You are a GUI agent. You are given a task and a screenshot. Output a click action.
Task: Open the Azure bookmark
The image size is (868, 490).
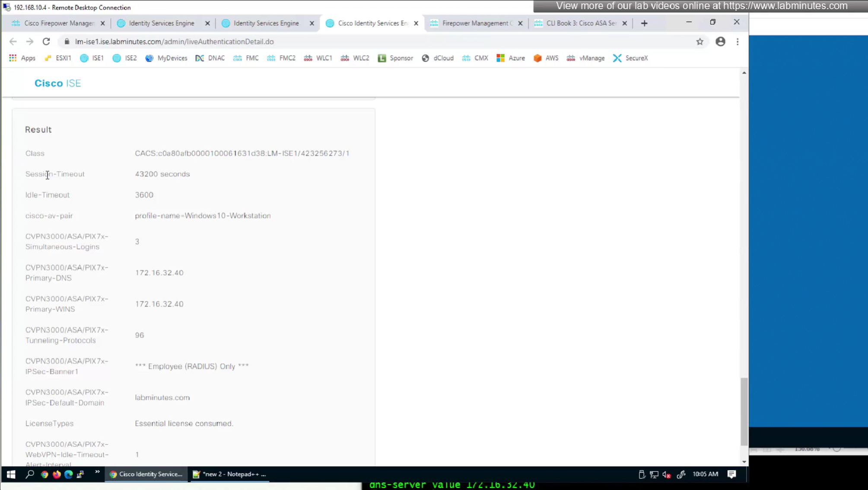click(x=511, y=58)
